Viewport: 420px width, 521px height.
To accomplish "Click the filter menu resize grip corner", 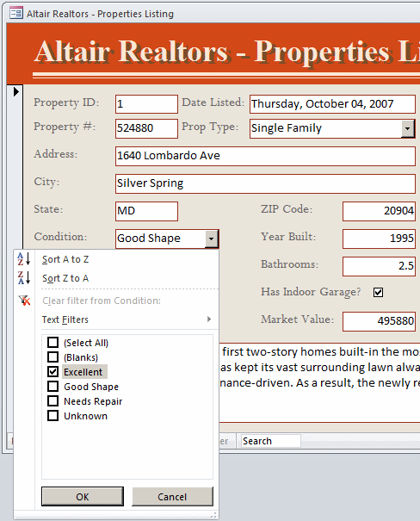I will point(214,515).
